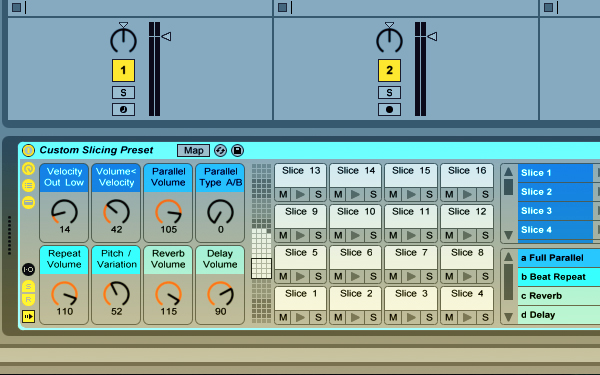Adjust the Parallel Volume knob

pyautogui.click(x=168, y=212)
